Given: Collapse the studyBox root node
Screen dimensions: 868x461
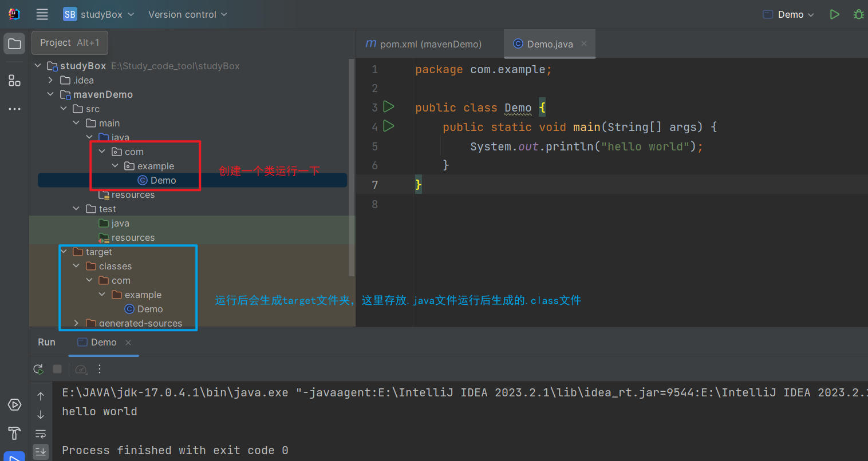Looking at the screenshot, I should click(x=38, y=66).
